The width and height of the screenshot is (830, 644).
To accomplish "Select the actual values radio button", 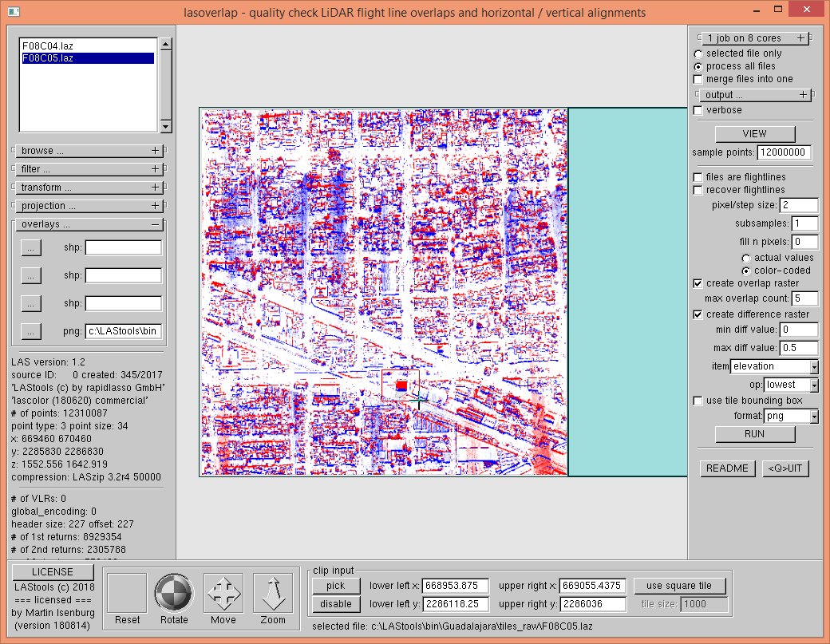I will [x=745, y=258].
